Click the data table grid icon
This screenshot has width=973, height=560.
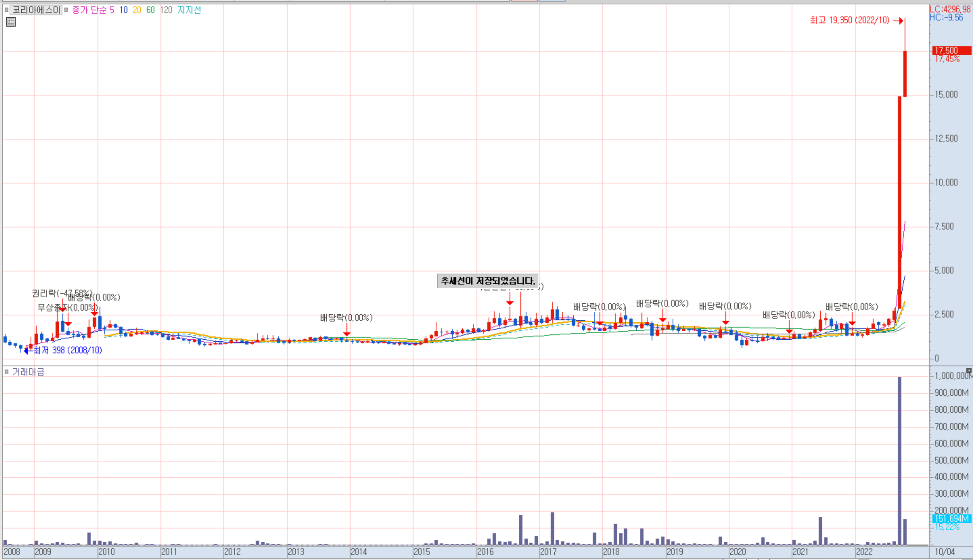(11, 22)
